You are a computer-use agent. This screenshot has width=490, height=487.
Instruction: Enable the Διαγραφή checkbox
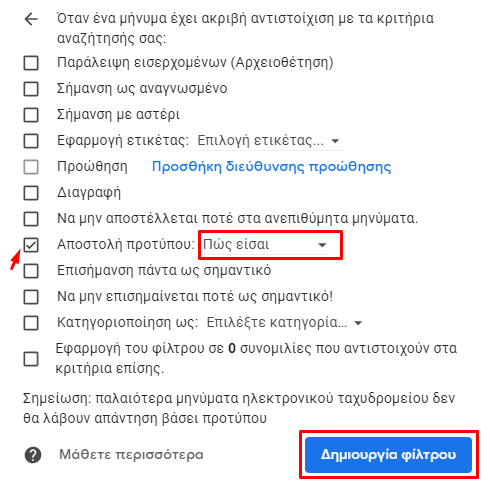31,193
